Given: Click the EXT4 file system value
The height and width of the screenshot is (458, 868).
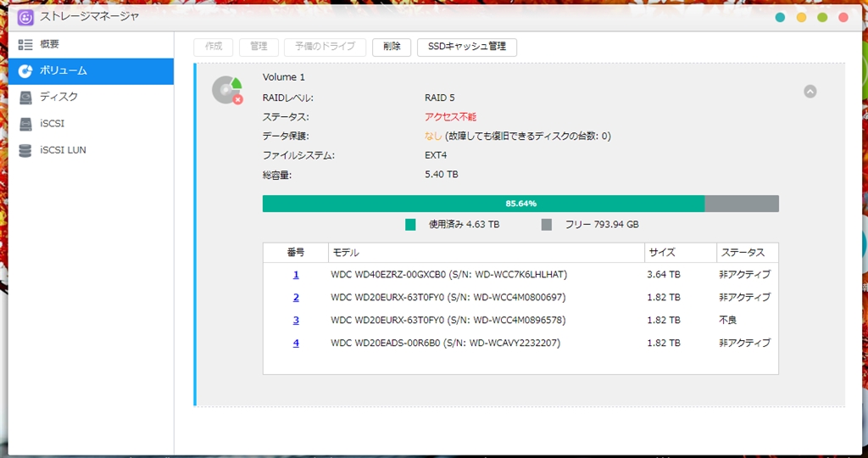Looking at the screenshot, I should 436,155.
